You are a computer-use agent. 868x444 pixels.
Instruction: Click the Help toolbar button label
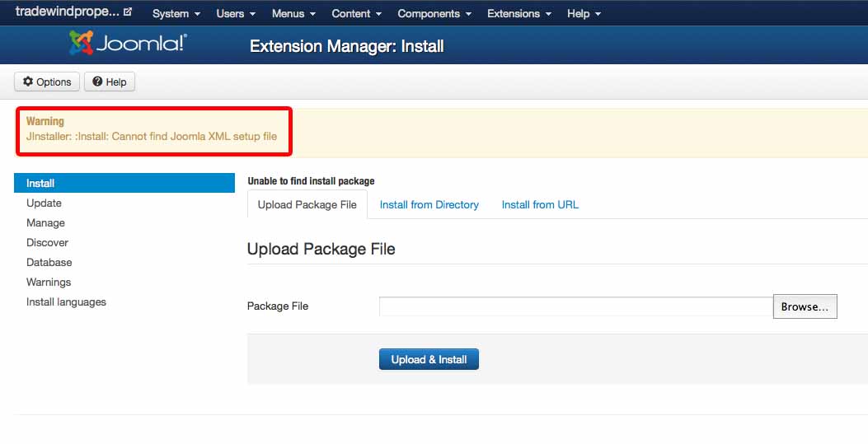116,82
